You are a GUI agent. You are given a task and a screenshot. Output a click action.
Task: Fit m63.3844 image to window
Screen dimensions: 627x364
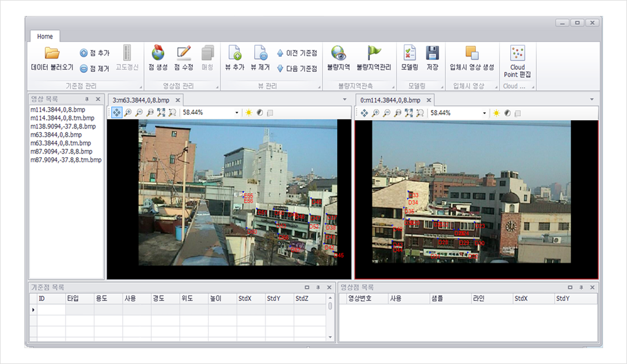[161, 113]
